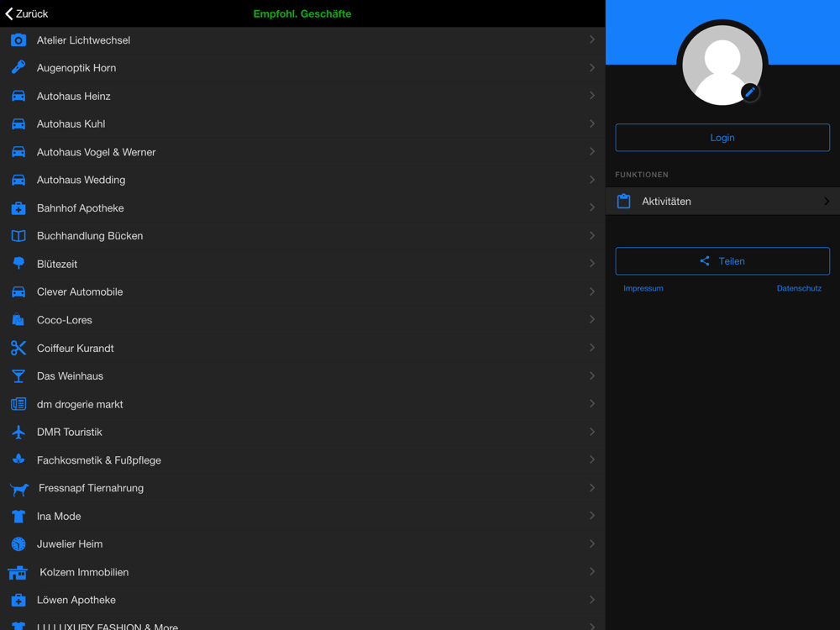Select the Bahnhof Apotheke entry
Image resolution: width=840 pixels, height=630 pixels.
pos(302,207)
